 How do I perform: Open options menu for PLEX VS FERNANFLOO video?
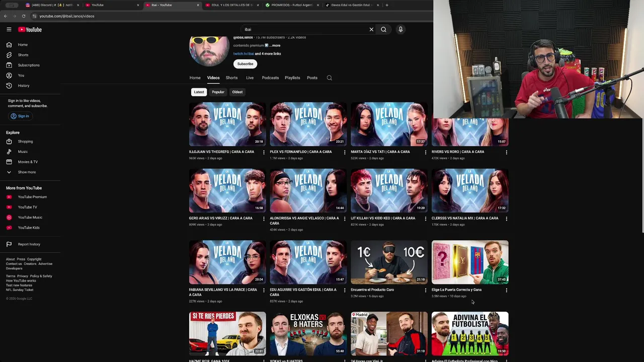click(x=345, y=152)
